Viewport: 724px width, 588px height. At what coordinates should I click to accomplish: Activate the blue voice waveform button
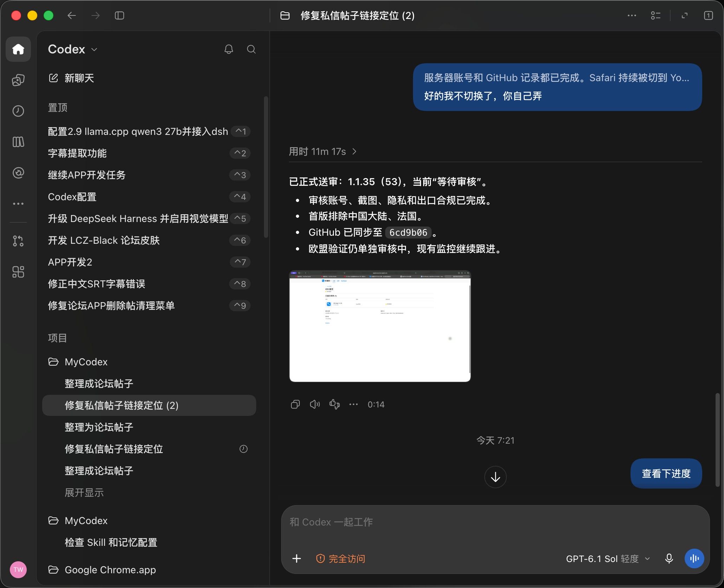click(694, 558)
